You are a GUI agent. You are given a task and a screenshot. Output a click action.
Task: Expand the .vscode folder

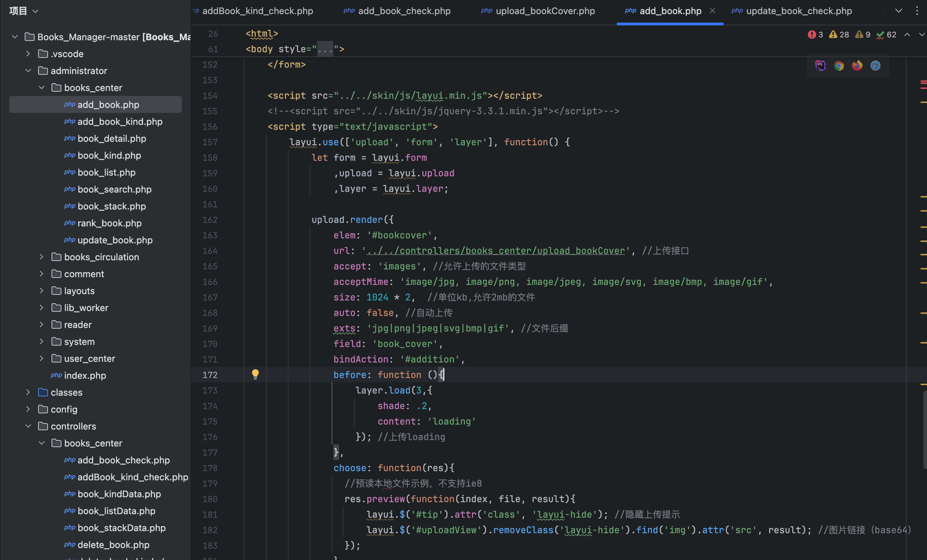[x=28, y=54]
